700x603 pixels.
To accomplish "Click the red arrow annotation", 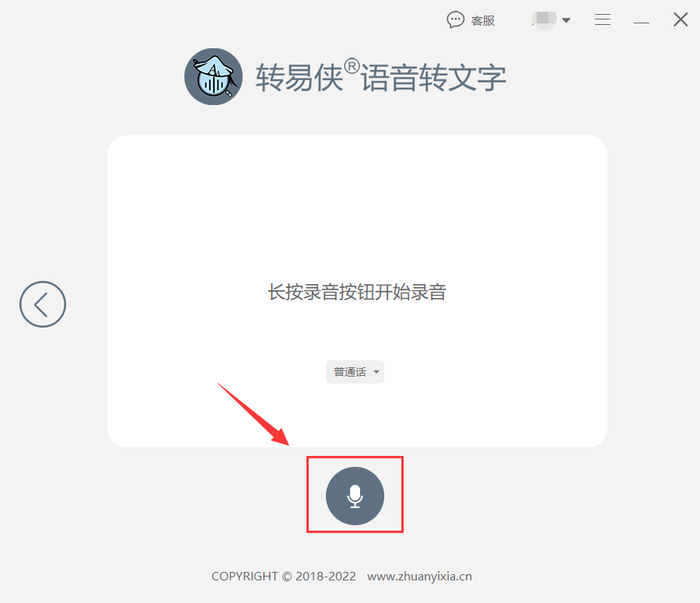I will click(254, 414).
